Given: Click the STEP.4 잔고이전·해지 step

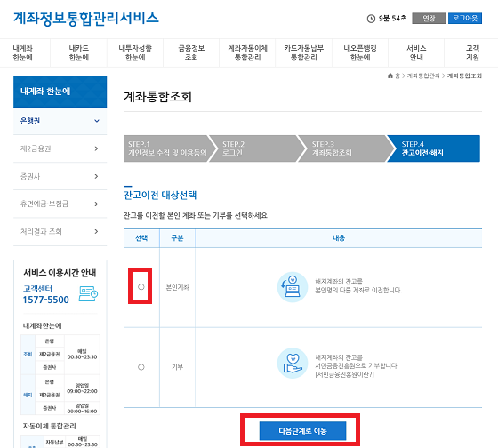Looking at the screenshot, I should [435, 148].
